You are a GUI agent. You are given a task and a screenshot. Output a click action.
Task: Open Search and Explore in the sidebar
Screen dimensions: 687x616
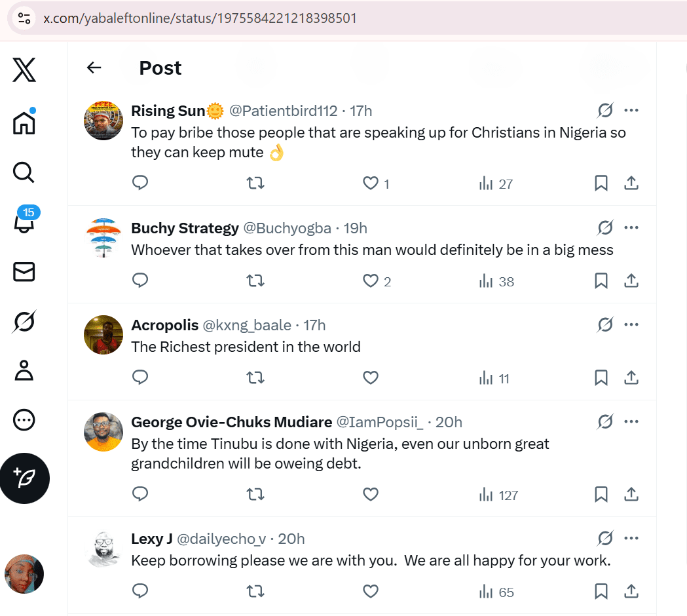(x=24, y=172)
